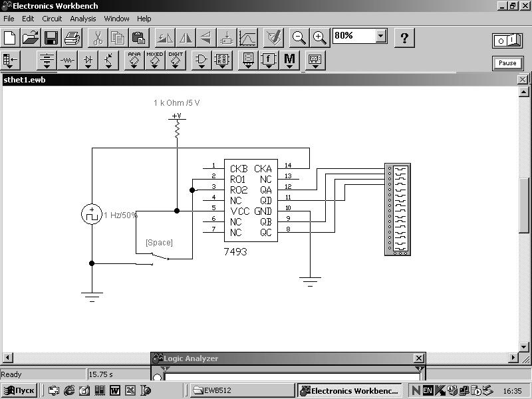Open the Basic resistor parts bin
This screenshot has width=532, height=399.
click(67, 60)
